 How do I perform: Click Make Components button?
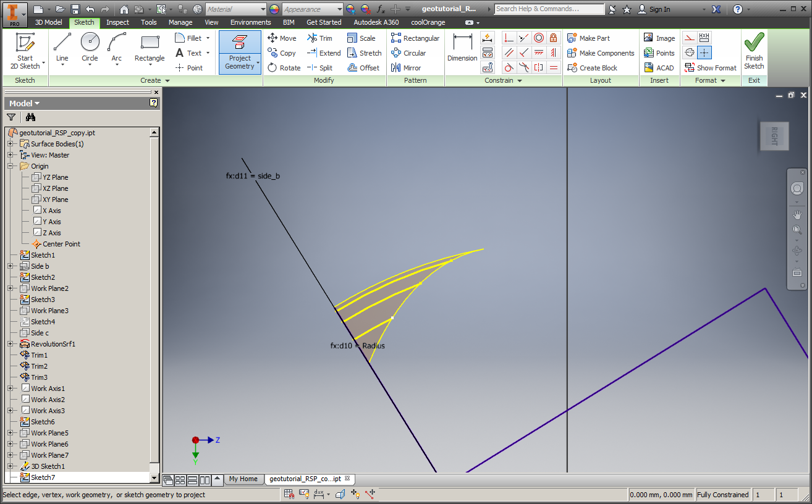tap(601, 53)
